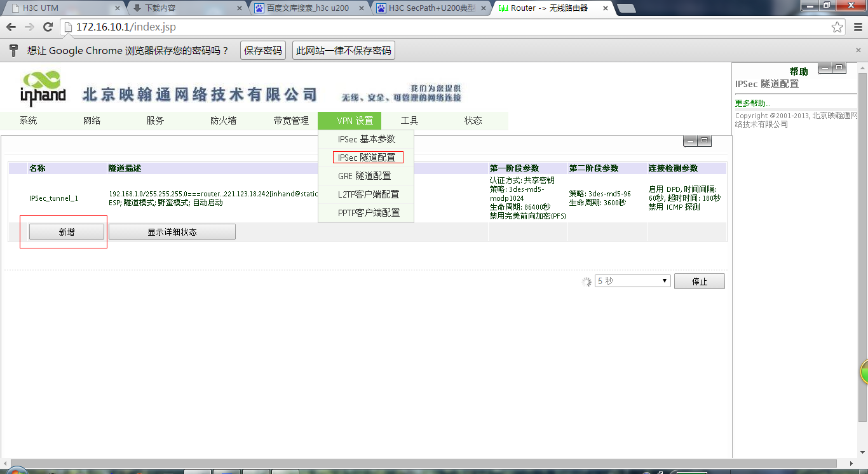Screen dimensions: 868x474
Task: Open the Chrome hamburger menu
Action: pos(858,27)
